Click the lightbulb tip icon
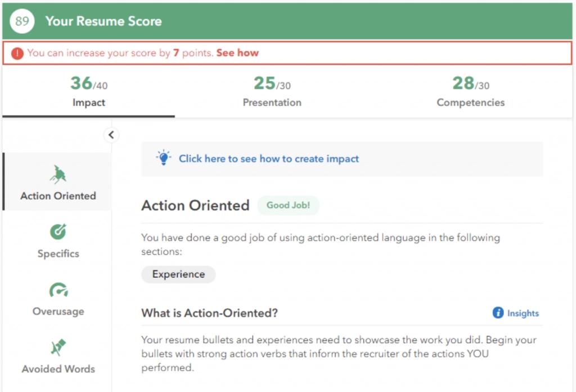Image resolution: width=576 pixels, height=392 pixels. (163, 158)
